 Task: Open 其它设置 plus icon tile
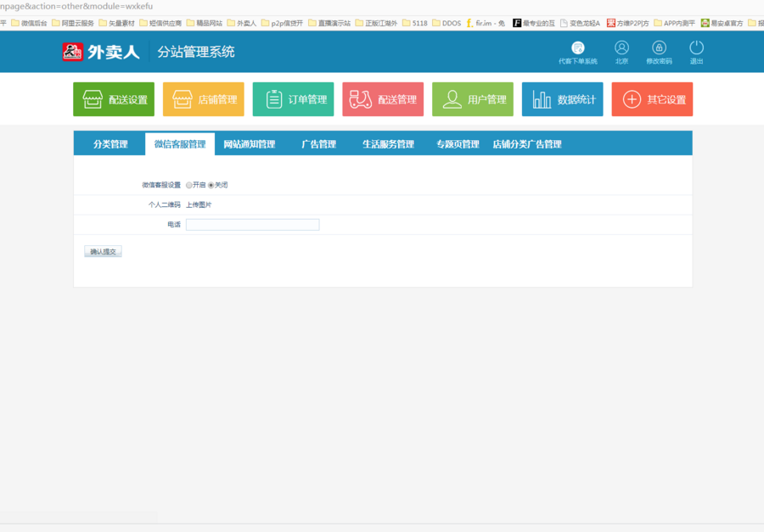[652, 99]
